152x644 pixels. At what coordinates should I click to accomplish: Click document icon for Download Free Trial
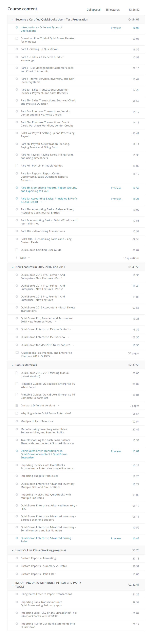tap(17, 38)
